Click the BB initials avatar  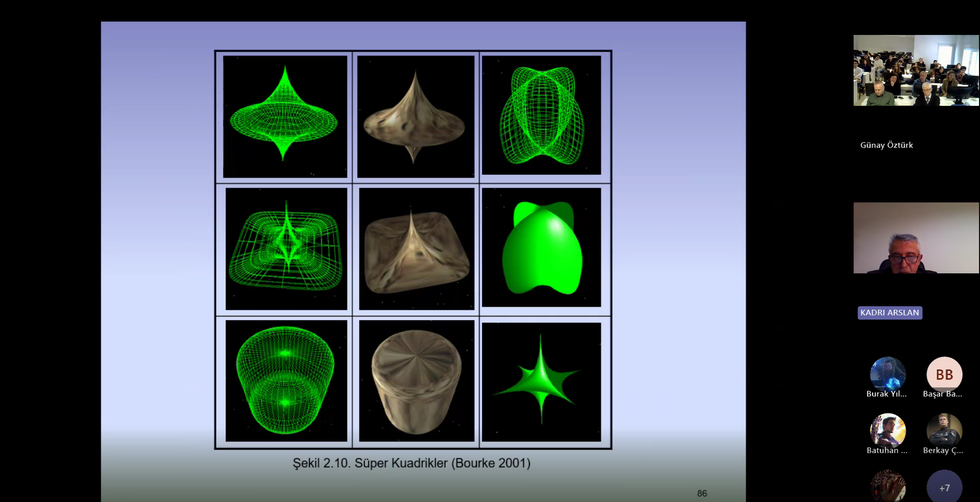click(x=944, y=375)
